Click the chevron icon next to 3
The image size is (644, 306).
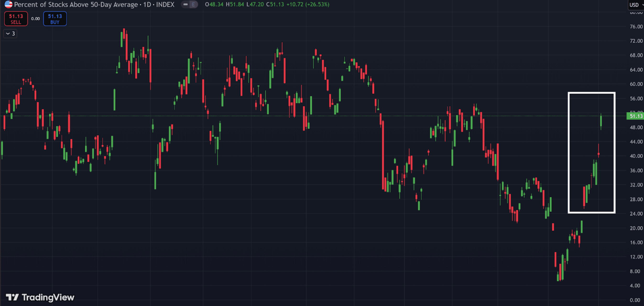pyautogui.click(x=8, y=34)
